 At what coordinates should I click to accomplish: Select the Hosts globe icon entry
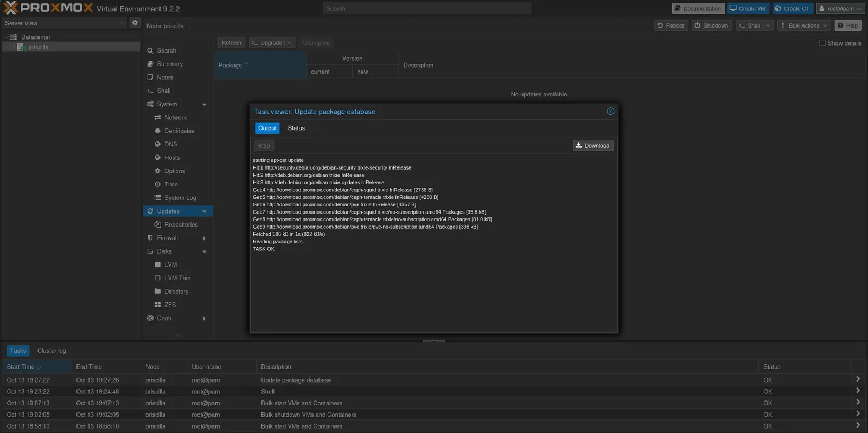(x=158, y=158)
